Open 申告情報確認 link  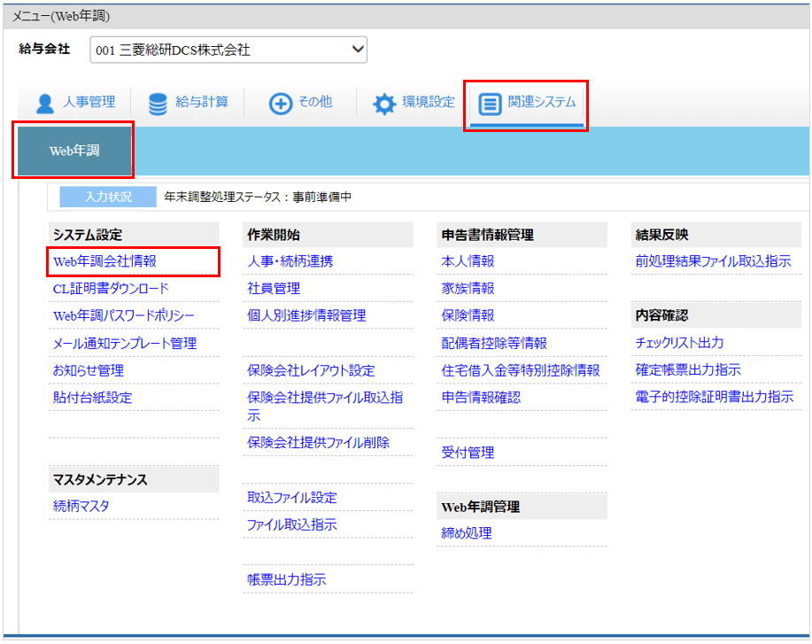(481, 398)
